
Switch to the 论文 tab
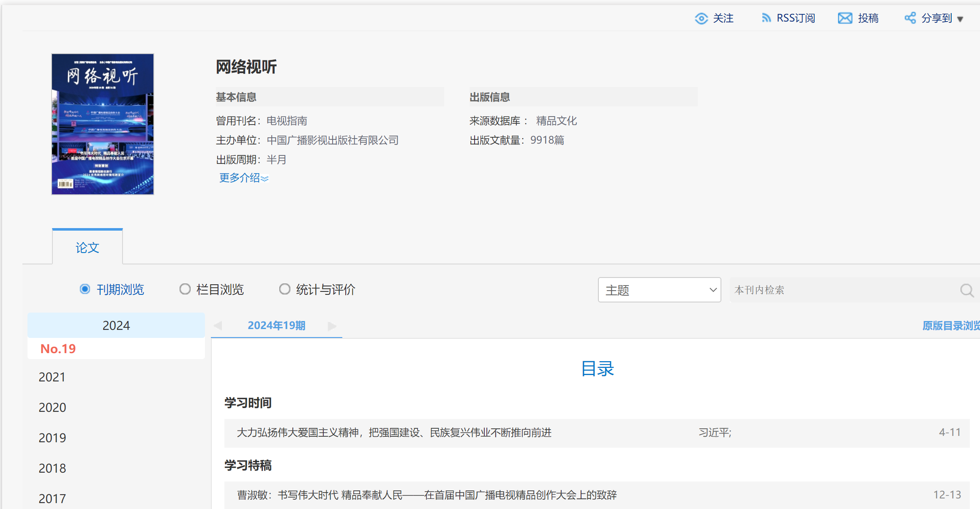(87, 248)
